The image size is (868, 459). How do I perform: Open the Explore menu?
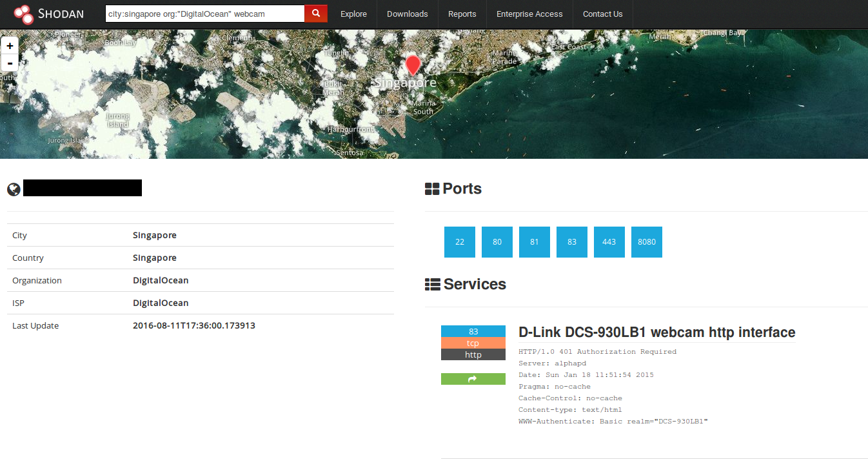point(353,14)
